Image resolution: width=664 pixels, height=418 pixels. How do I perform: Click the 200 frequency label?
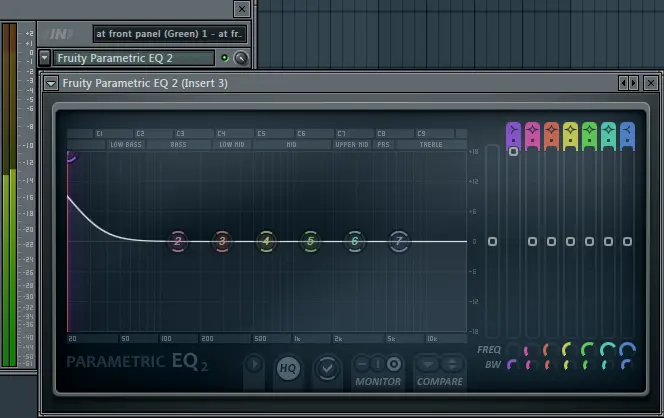(208, 339)
